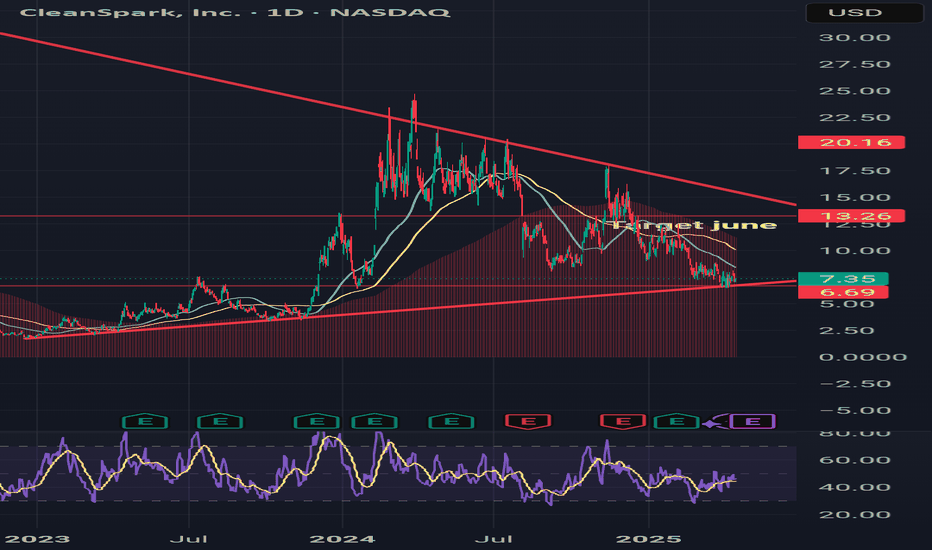Click the 25.00 price axis value
The height and width of the screenshot is (550, 932).
click(x=855, y=91)
